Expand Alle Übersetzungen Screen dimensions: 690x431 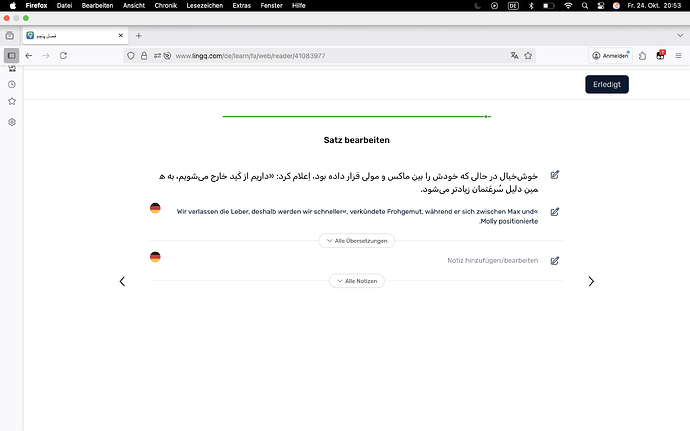tap(357, 241)
